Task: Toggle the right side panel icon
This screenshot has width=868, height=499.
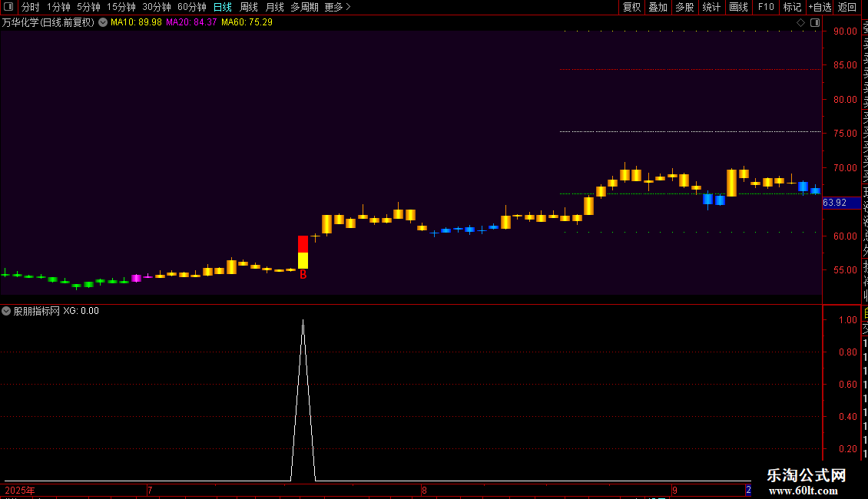Action: click(815, 23)
